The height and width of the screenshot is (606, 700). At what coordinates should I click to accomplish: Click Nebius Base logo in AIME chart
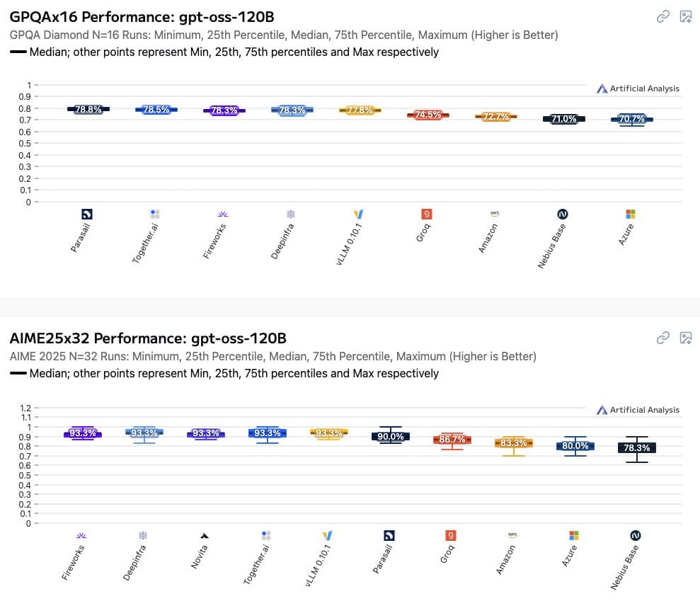[636, 535]
